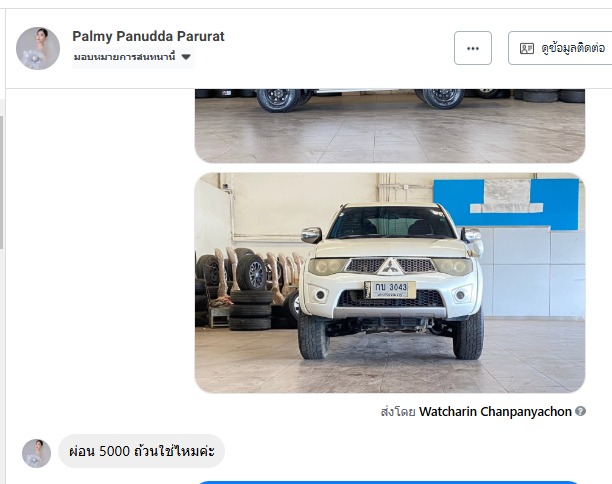Click the blue reply bubble at bottom
Image resolution: width=612 pixels, height=484 pixels.
(390, 482)
